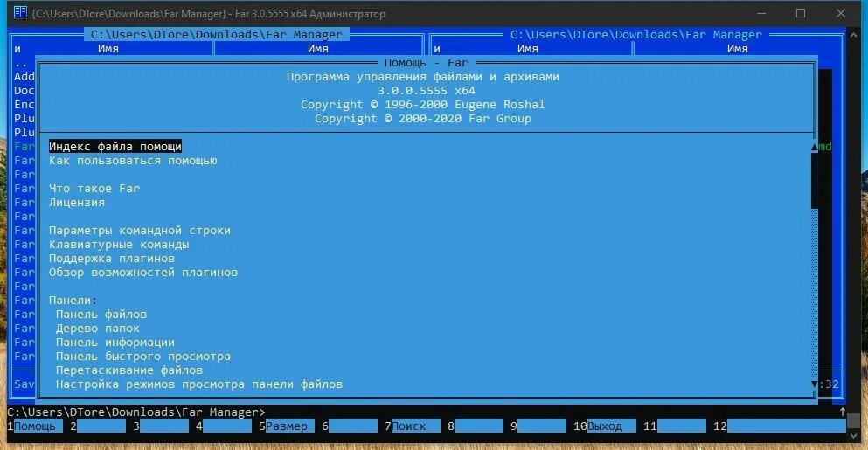Select the '..' parent folder entry
868x450 pixels.
click(21, 63)
